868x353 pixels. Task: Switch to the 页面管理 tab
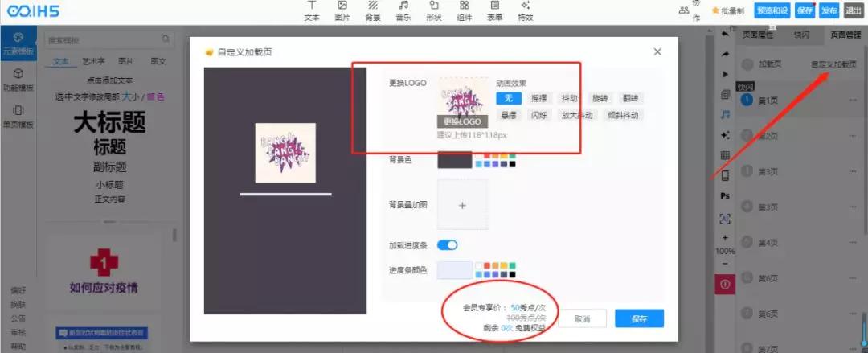[845, 35]
